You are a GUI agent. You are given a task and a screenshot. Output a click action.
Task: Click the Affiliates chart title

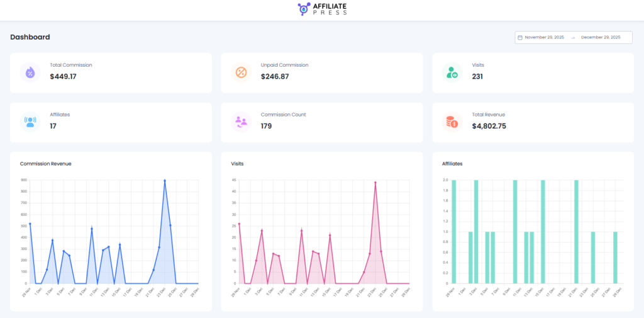pyautogui.click(x=452, y=164)
